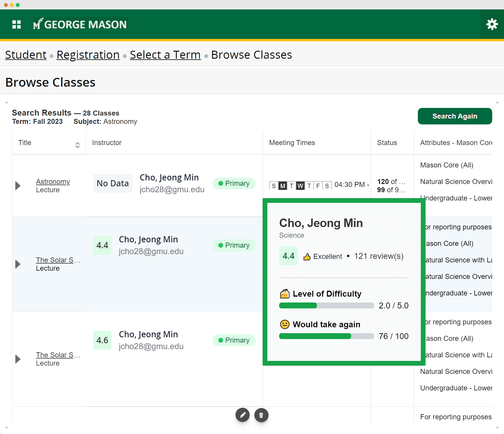Screen dimensions: 504x434
Task: Click the round trash delete button
Action: pos(261,415)
